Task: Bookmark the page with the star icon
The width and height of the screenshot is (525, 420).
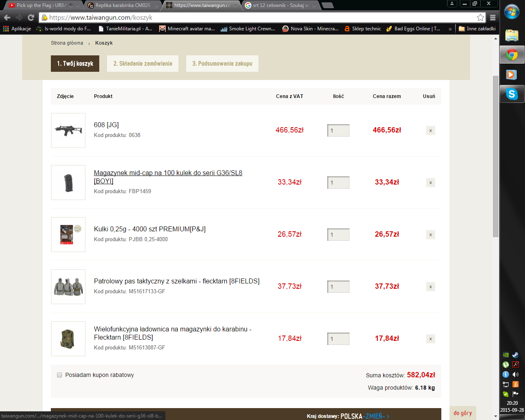Action: 480,18
